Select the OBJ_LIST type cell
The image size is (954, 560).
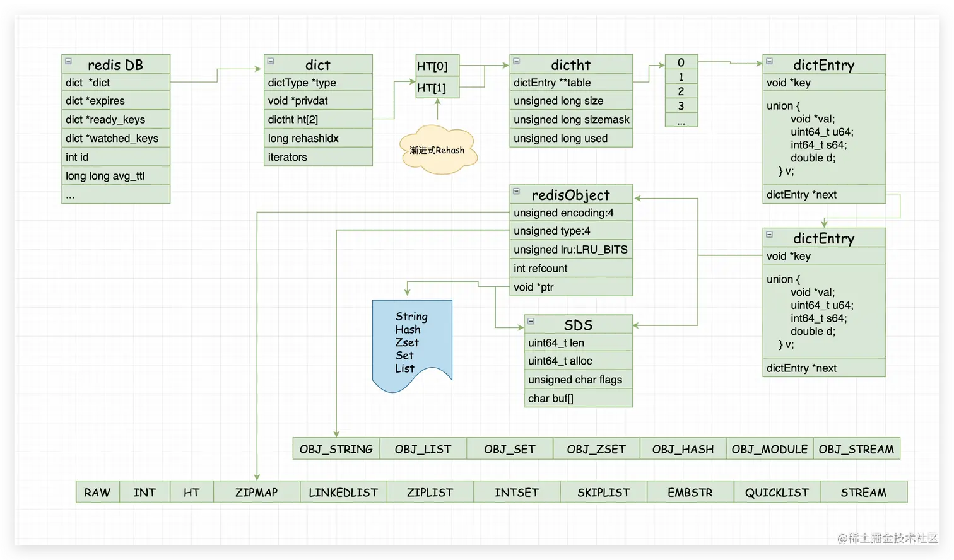click(423, 449)
